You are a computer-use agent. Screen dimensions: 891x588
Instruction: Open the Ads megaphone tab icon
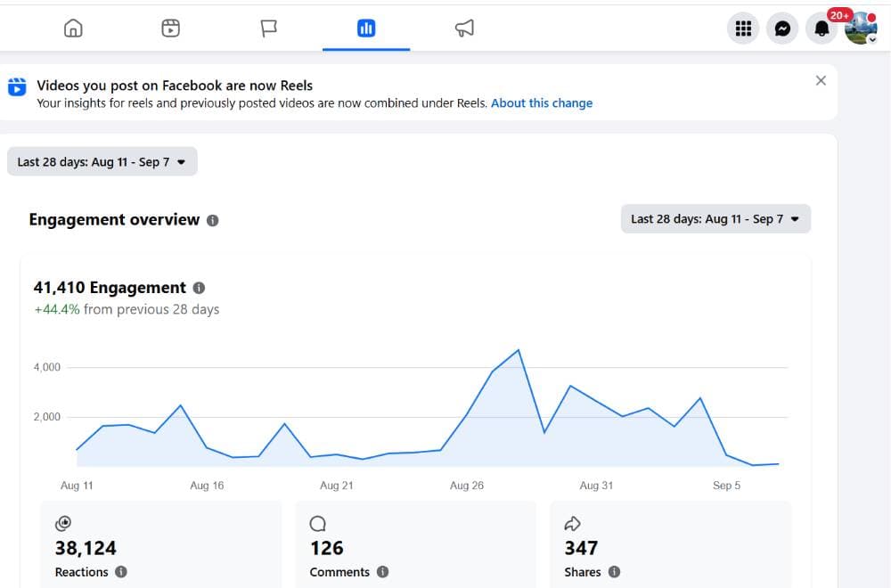[464, 28]
